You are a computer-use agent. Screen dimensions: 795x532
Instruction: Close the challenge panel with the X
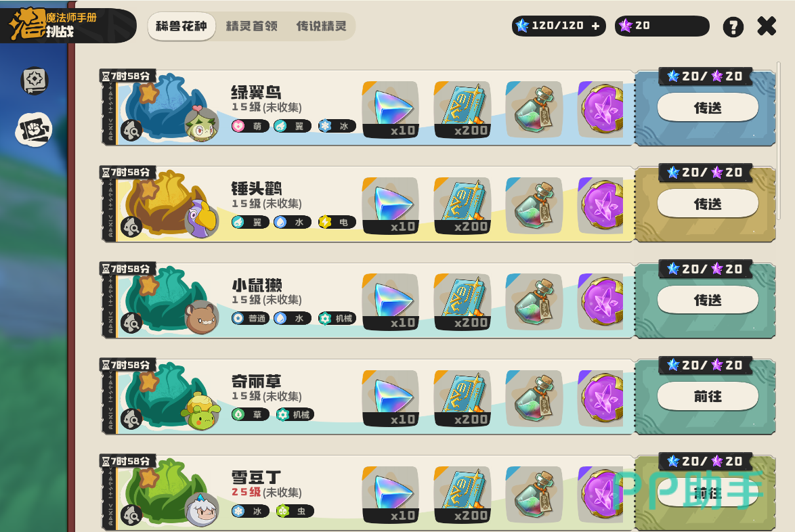pos(767,26)
